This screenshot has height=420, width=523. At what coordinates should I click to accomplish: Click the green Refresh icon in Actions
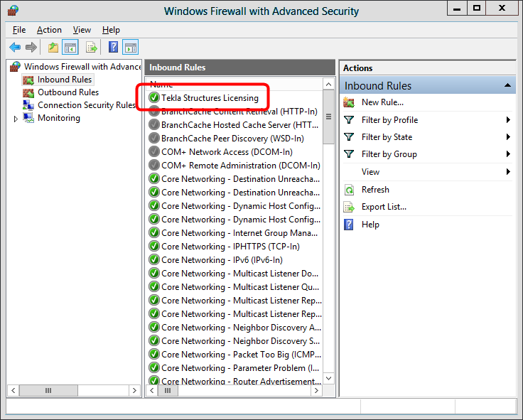click(349, 190)
